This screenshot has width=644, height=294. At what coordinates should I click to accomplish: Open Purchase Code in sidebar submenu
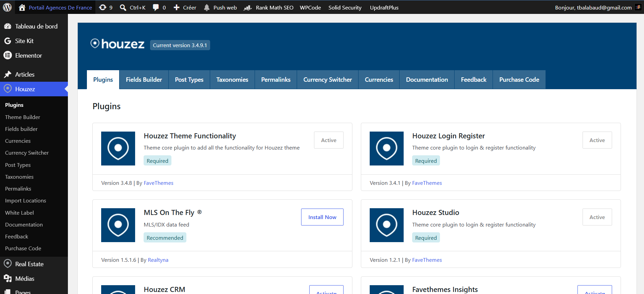tap(23, 248)
